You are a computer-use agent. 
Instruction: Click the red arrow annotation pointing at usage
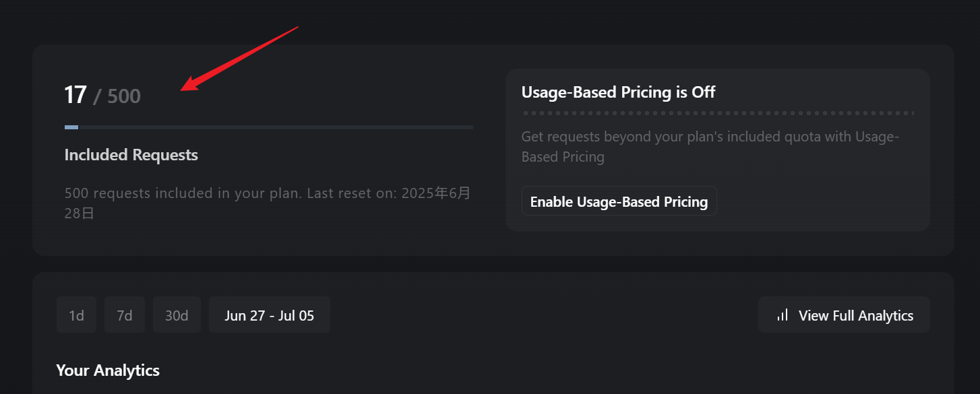coord(239,58)
